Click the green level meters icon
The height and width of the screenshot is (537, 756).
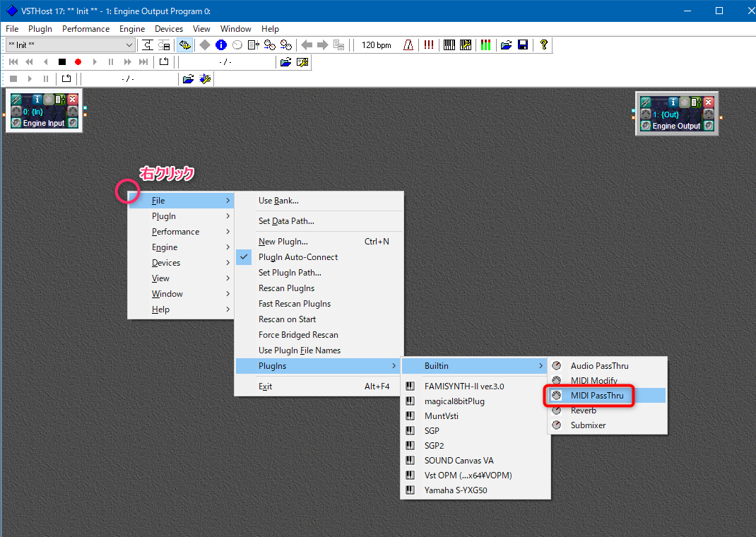point(485,45)
